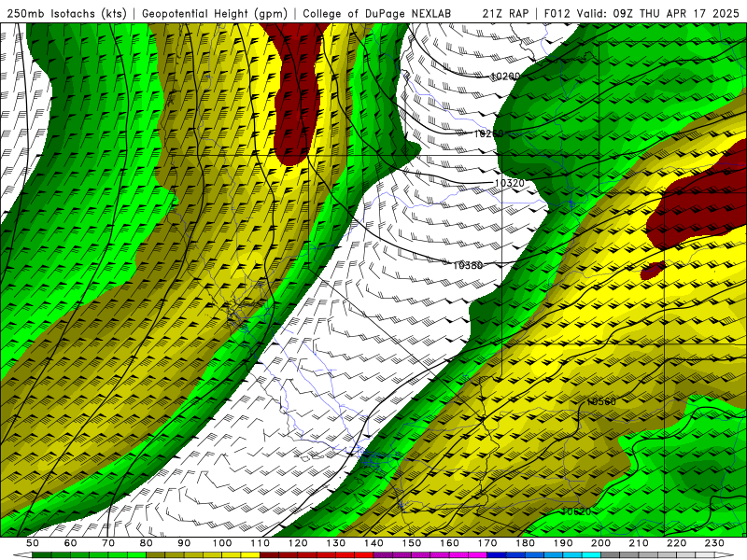Click the 80 value on the color scale

pos(146,543)
